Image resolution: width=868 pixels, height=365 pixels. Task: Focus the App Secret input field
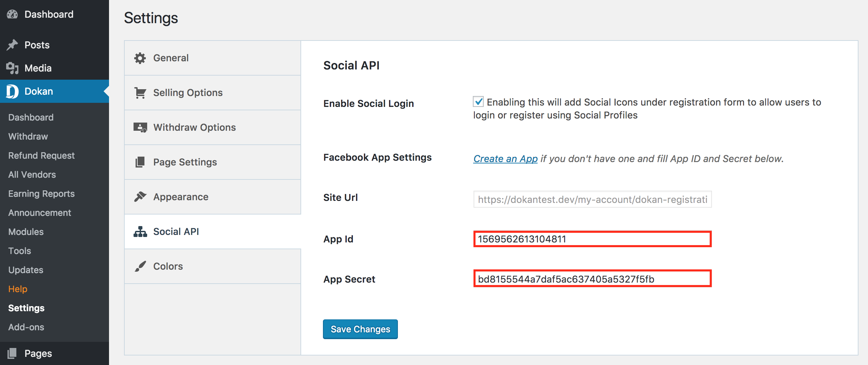coord(592,279)
